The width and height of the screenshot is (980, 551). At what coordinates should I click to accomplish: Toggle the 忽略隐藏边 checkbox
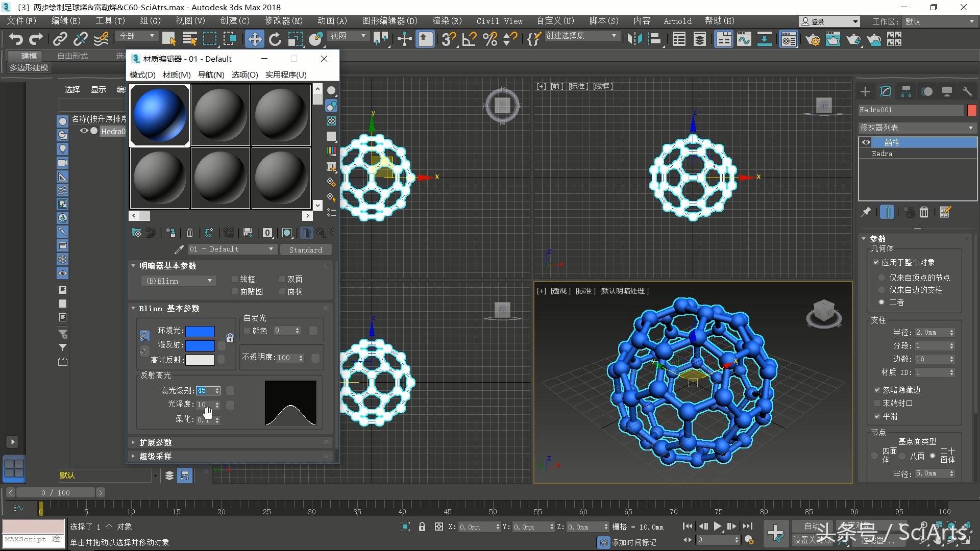(x=876, y=390)
